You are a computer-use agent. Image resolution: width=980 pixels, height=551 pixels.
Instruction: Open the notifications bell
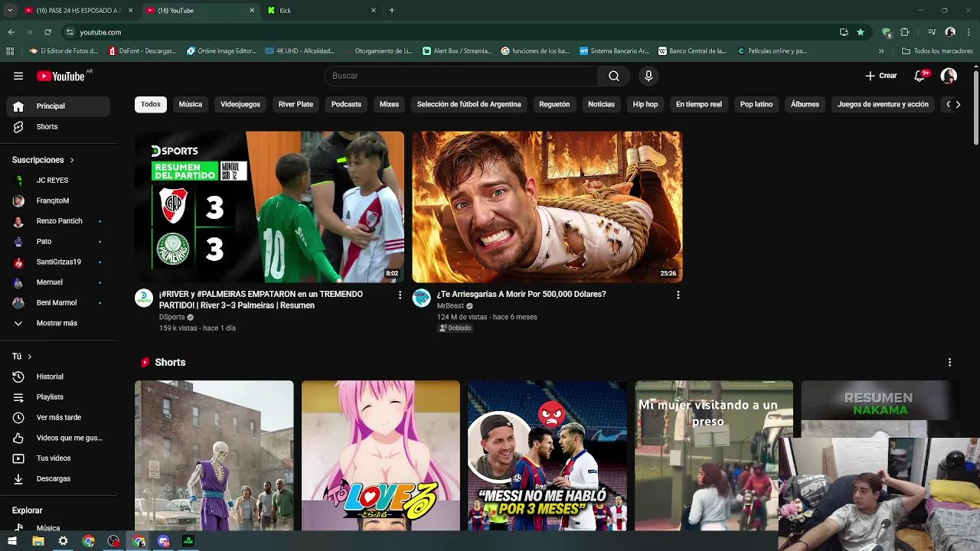tap(920, 76)
